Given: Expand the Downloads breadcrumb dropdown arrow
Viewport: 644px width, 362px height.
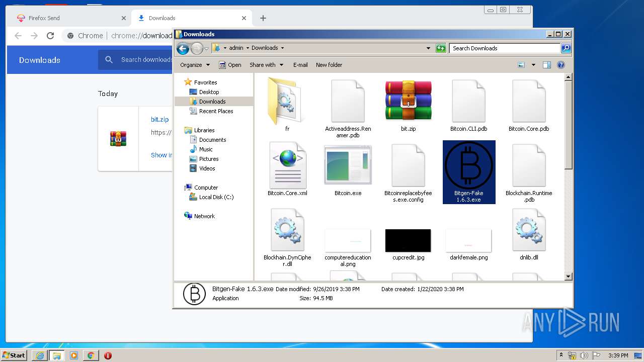Looking at the screenshot, I should pyautogui.click(x=282, y=48).
